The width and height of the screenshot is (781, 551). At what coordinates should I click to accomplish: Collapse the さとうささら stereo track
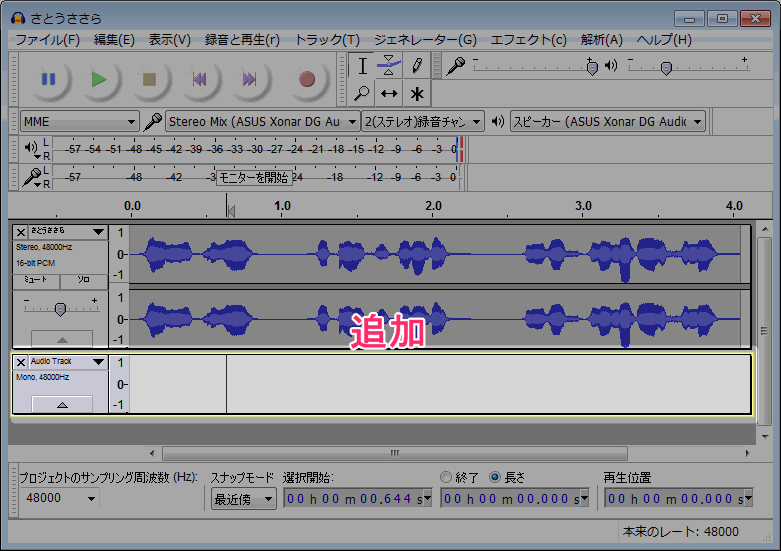tap(62, 339)
